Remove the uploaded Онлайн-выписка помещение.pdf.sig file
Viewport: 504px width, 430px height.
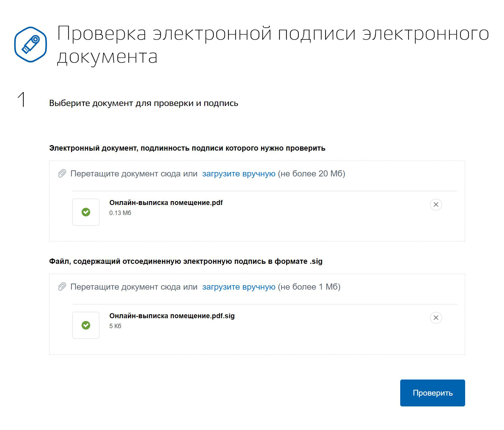click(x=436, y=318)
